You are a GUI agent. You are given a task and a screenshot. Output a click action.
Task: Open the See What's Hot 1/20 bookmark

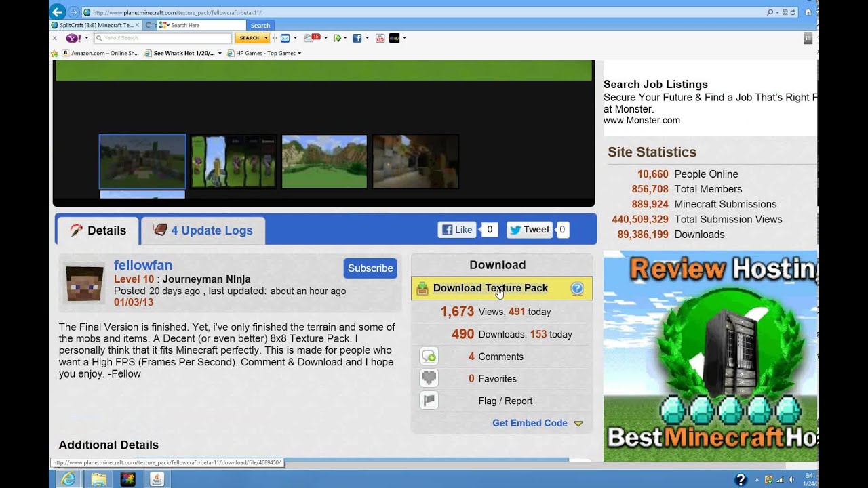point(180,53)
